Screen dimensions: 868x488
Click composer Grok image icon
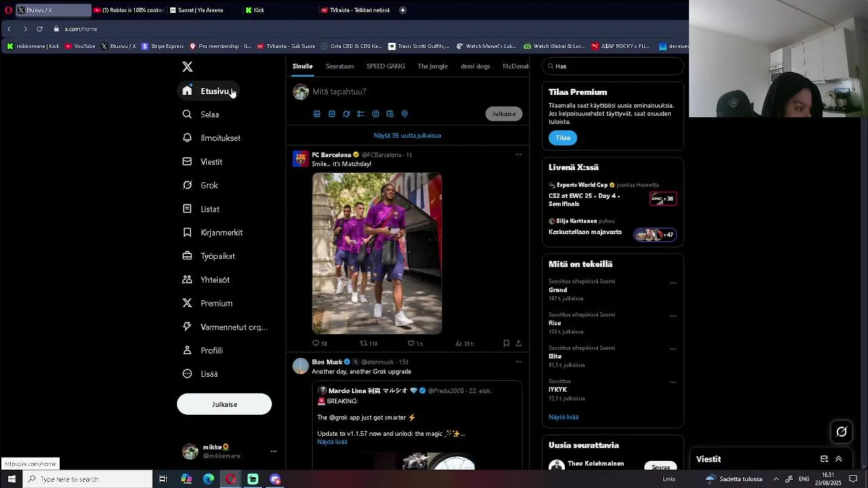pos(347,114)
